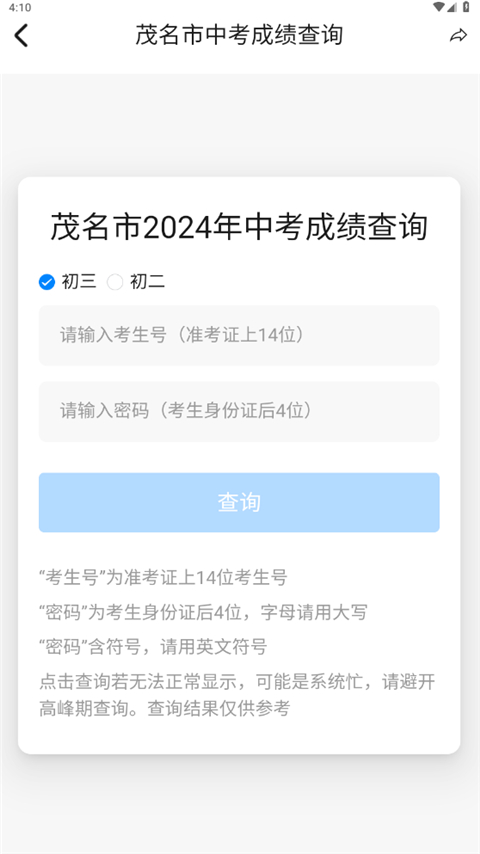Tap the Wi-Fi status bar icon
Screen dimensions: 480x854
click(439, 7)
